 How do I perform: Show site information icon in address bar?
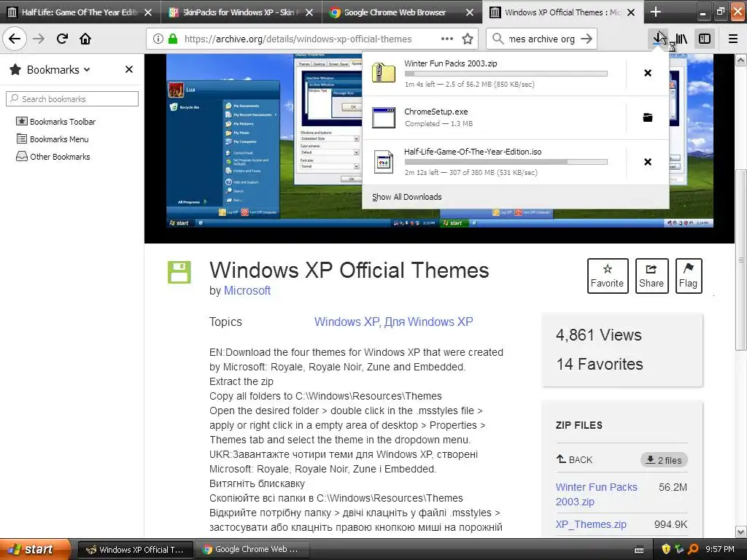[158, 39]
